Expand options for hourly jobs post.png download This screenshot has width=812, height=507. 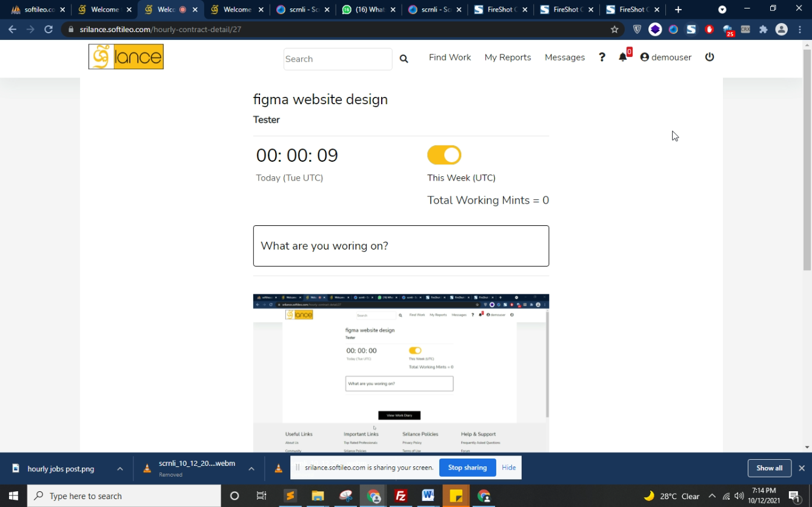120,468
